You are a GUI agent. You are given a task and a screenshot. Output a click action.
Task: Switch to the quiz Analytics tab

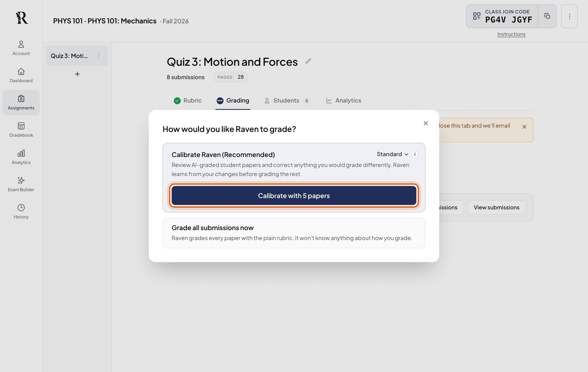click(344, 101)
